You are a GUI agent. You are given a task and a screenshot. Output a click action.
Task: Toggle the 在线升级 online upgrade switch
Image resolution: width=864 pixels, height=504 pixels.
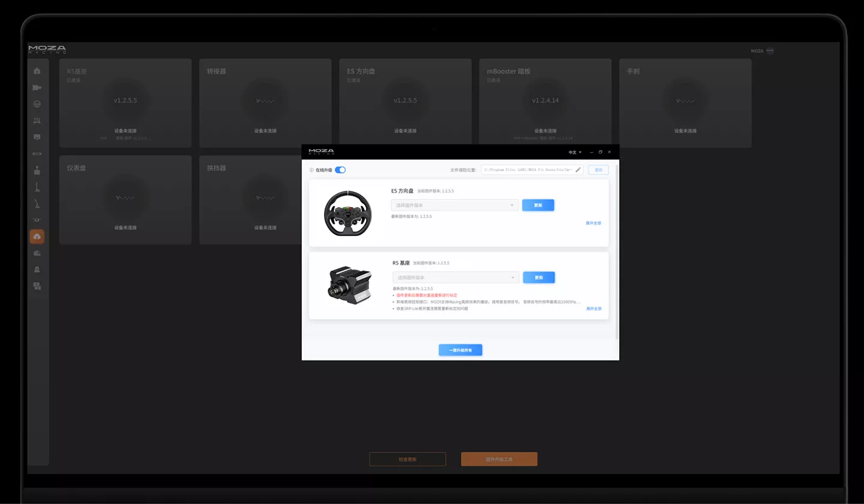[340, 170]
